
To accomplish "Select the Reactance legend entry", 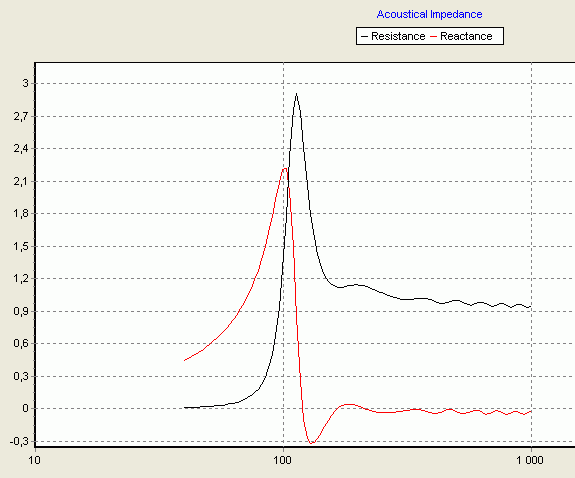I will point(461,36).
